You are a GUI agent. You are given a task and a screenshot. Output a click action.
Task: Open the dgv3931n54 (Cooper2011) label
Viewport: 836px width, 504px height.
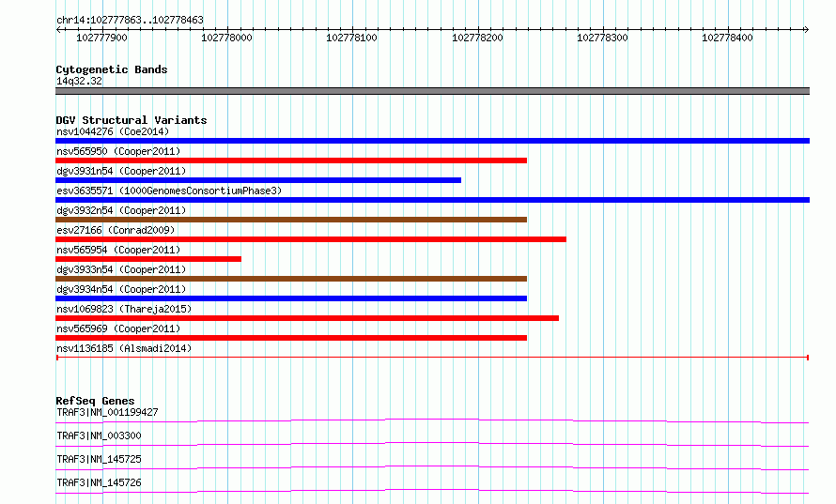[121, 171]
